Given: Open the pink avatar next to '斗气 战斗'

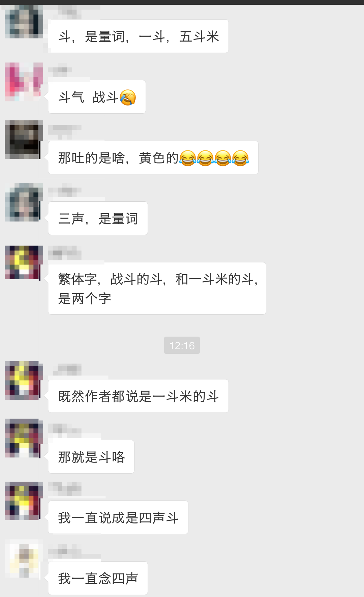Looking at the screenshot, I should pyautogui.click(x=24, y=82).
